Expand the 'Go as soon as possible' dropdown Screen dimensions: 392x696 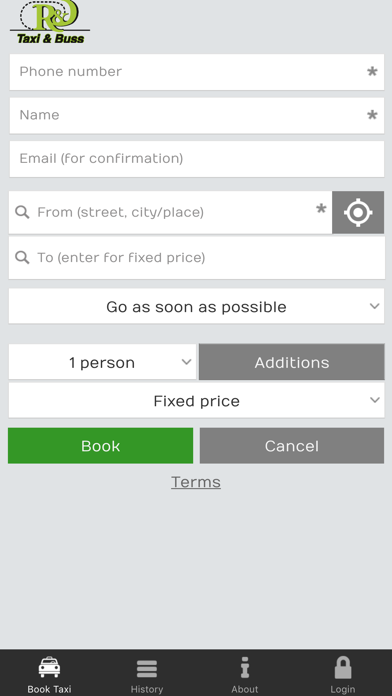pos(196,306)
